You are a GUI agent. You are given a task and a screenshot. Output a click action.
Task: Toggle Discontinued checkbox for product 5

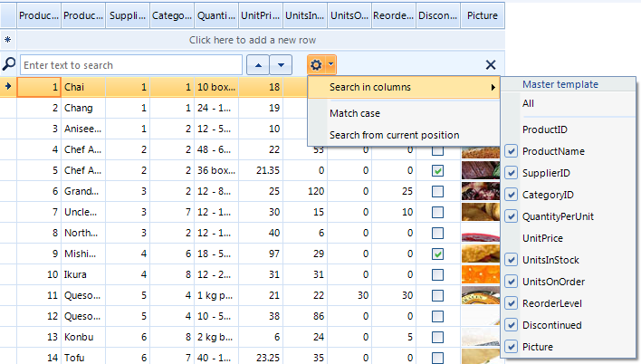click(437, 170)
